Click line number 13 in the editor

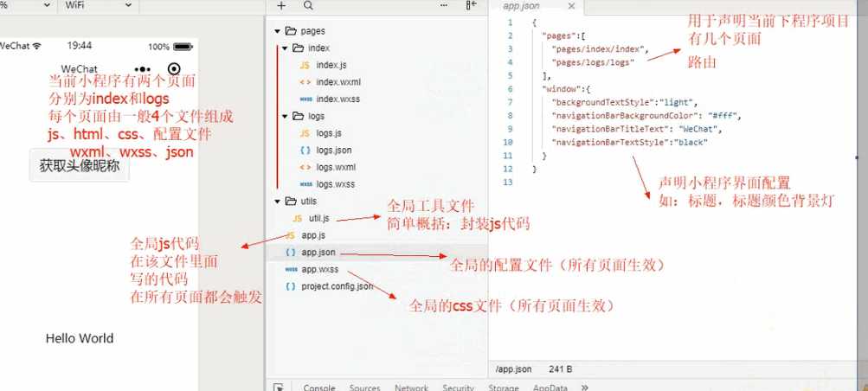coord(508,182)
